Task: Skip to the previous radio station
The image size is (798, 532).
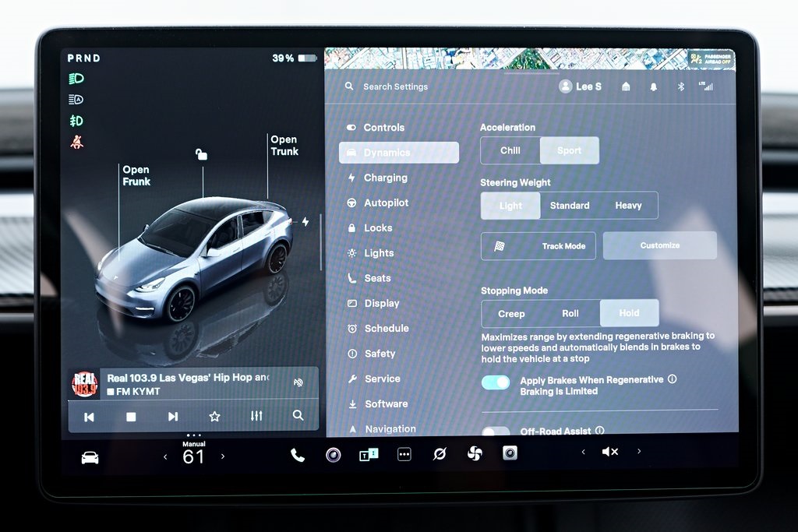Action: (x=89, y=417)
